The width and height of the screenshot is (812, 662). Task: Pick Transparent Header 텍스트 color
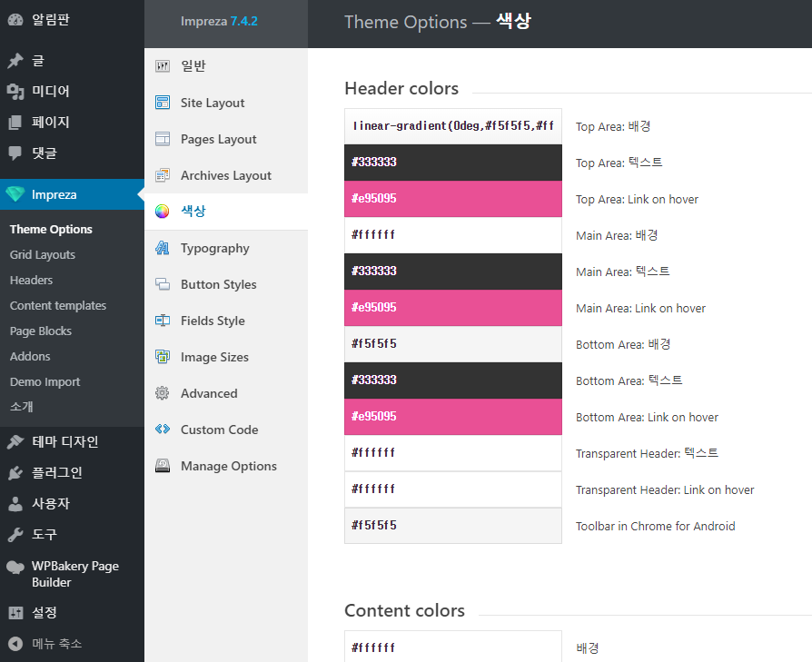(x=453, y=453)
